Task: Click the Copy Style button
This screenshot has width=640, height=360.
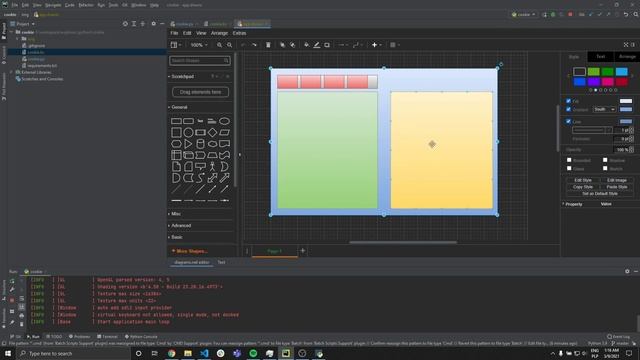Action: pos(583,187)
